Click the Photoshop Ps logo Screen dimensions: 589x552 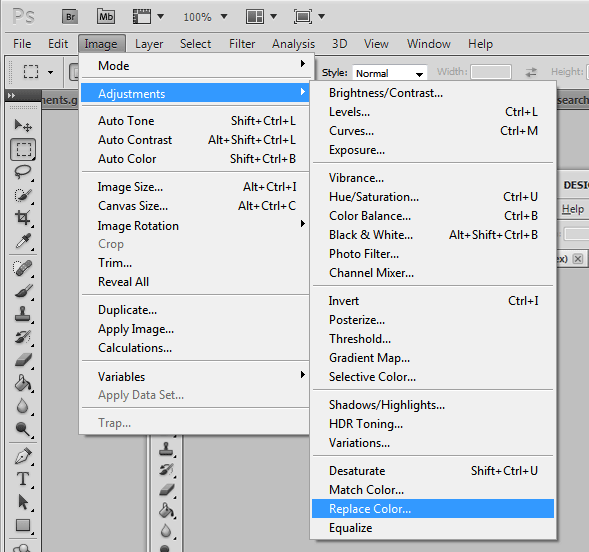tap(23, 17)
